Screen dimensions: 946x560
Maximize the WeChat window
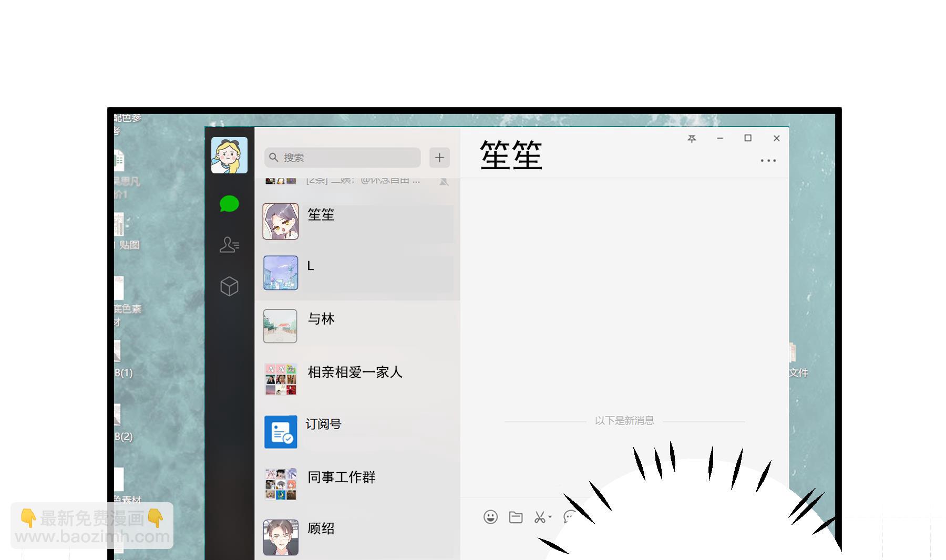pos(747,138)
